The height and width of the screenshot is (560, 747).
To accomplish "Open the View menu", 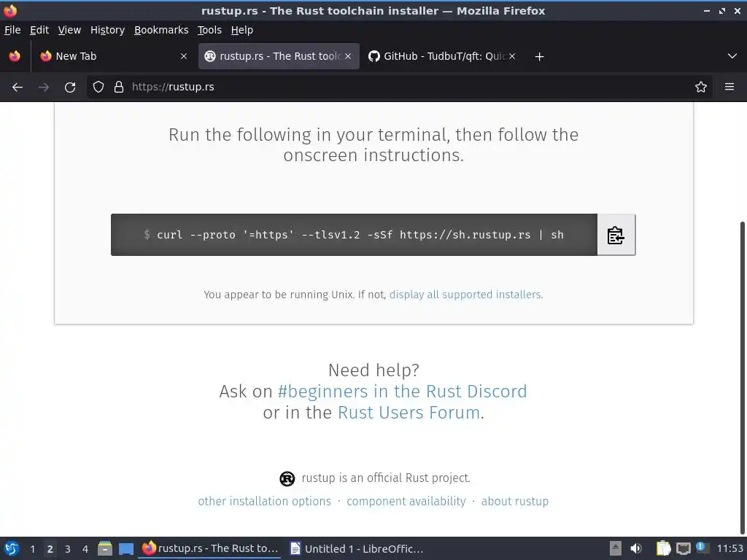I will [69, 30].
